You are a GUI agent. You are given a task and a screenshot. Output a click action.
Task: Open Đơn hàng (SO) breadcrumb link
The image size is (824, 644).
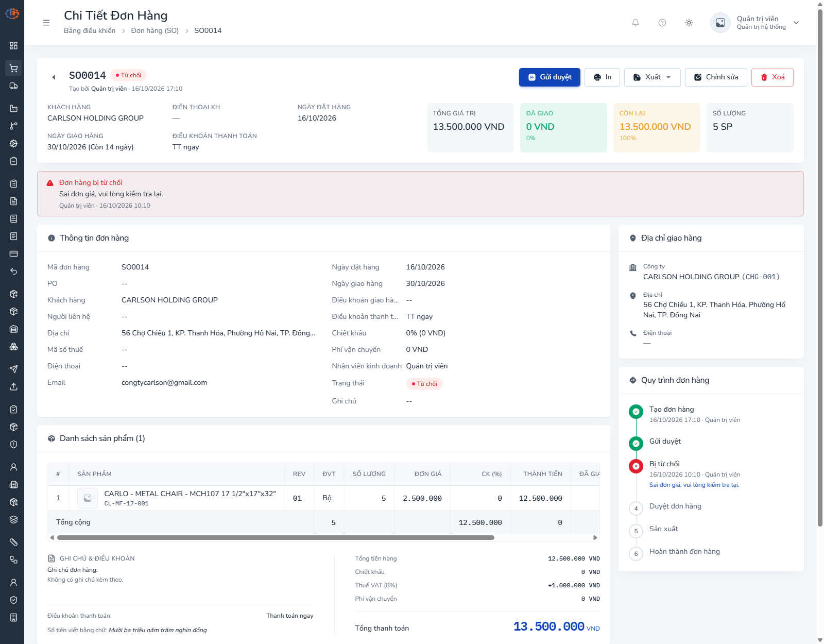click(154, 30)
